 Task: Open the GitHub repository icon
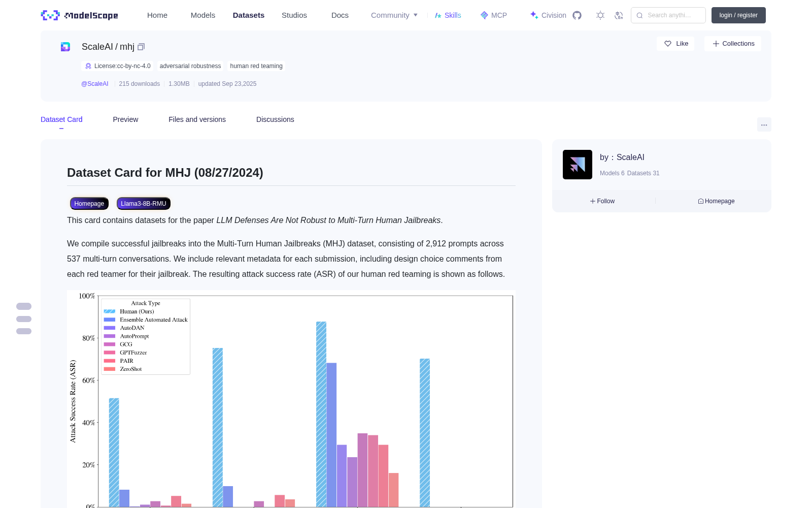(577, 15)
